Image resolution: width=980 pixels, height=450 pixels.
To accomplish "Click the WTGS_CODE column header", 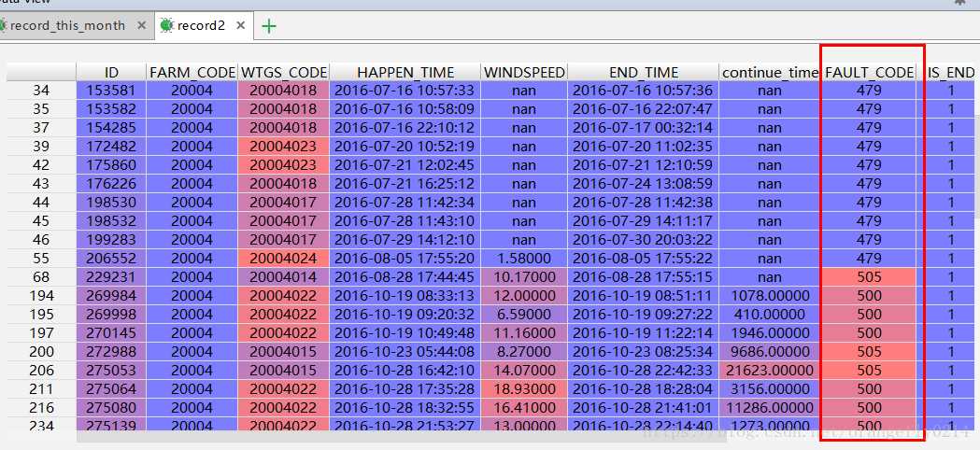I will point(284,72).
